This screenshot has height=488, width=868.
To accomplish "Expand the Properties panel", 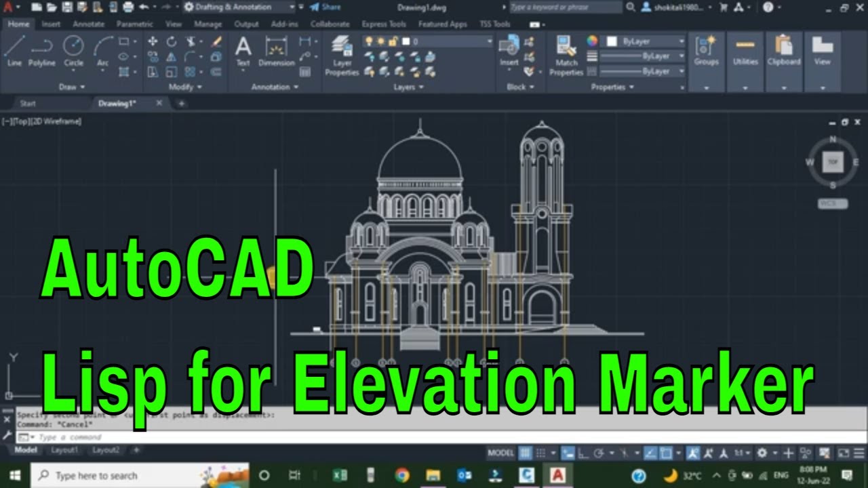I will (612, 87).
